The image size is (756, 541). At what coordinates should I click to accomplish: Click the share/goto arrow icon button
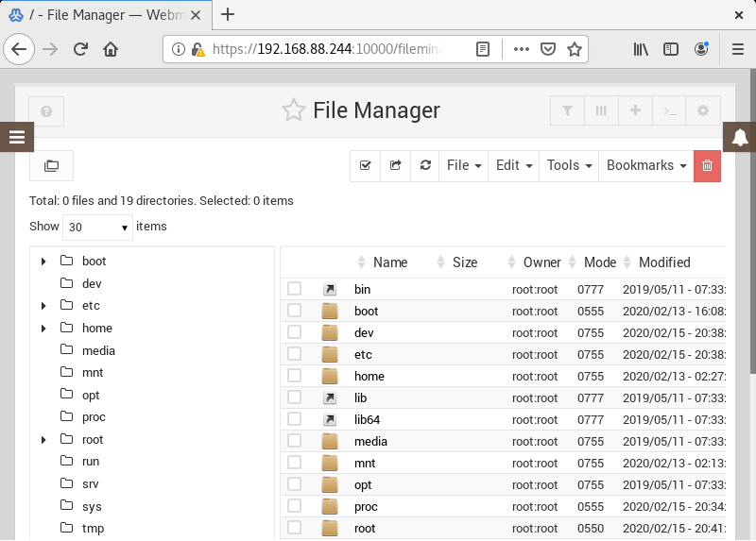click(x=395, y=166)
